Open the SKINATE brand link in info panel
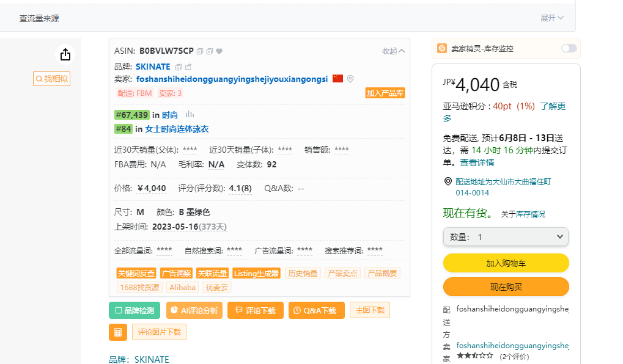623x364 pixels. (153, 67)
